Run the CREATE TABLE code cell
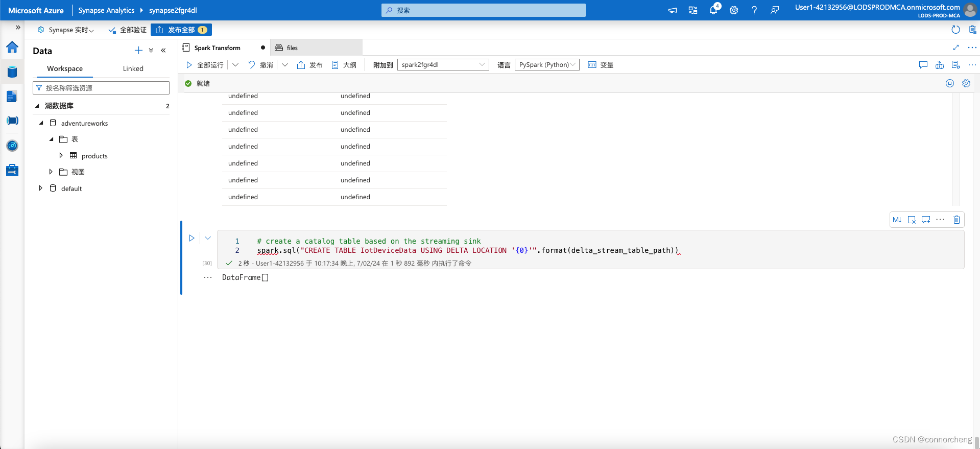The height and width of the screenshot is (449, 980). (192, 238)
